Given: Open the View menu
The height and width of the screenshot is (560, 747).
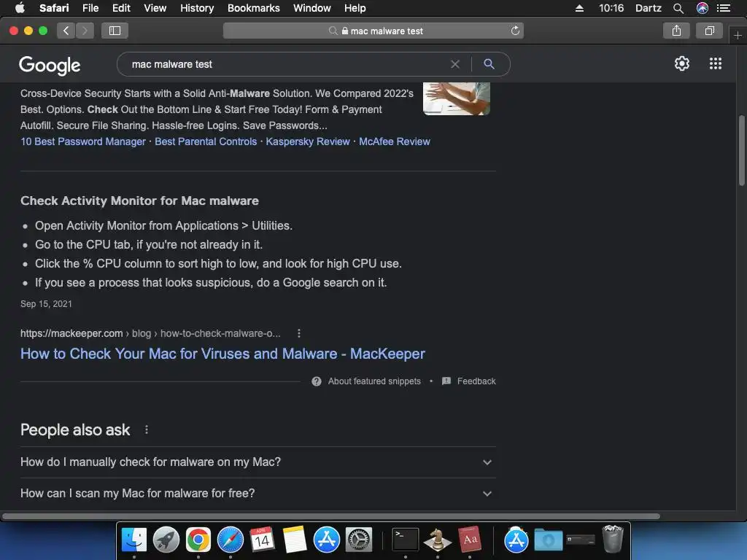Looking at the screenshot, I should coord(155,8).
